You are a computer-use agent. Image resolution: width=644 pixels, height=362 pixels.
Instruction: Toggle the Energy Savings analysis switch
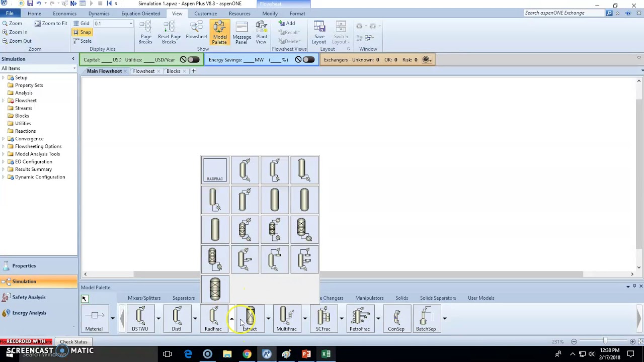pyautogui.click(x=309, y=60)
